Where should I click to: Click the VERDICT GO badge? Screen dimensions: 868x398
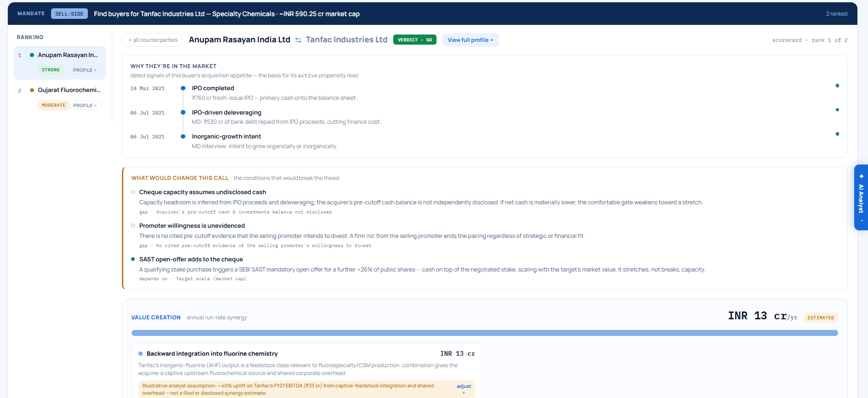click(415, 40)
